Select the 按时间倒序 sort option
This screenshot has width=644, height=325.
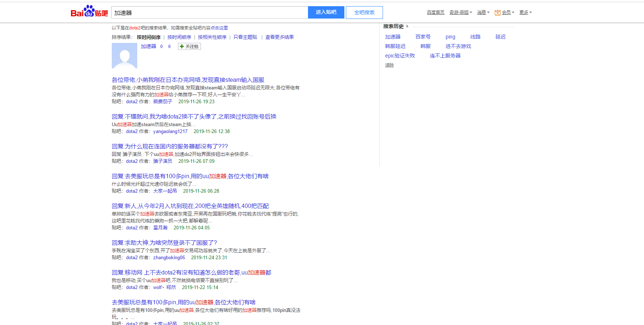[149, 37]
